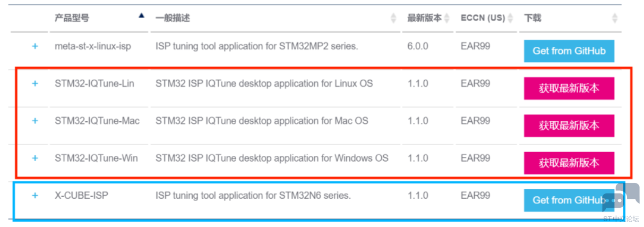Click the STM32-IQTune-Win product name
Image resolution: width=644 pixels, height=227 pixels.
96,158
